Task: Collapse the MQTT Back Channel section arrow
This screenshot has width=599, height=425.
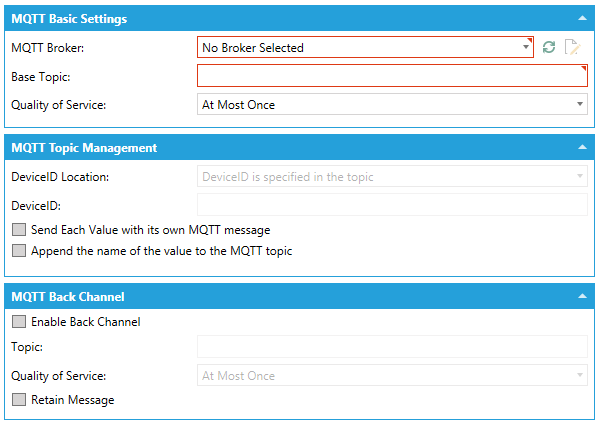Action: (x=582, y=296)
